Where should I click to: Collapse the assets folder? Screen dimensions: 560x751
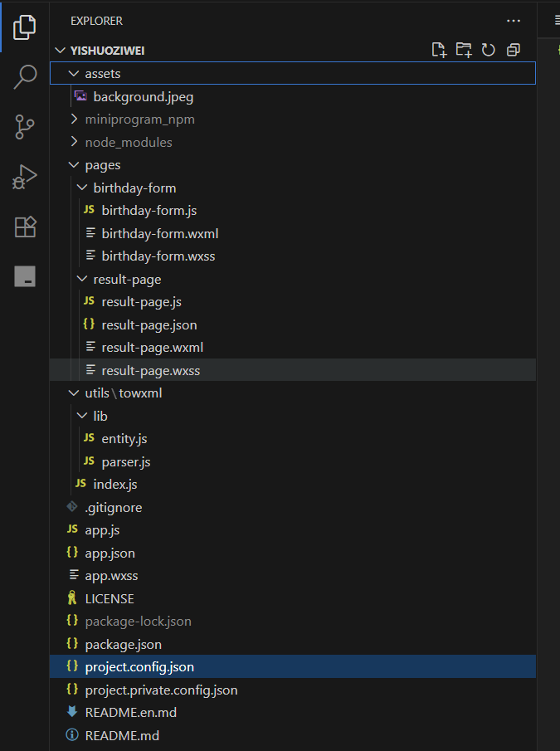pos(102,74)
